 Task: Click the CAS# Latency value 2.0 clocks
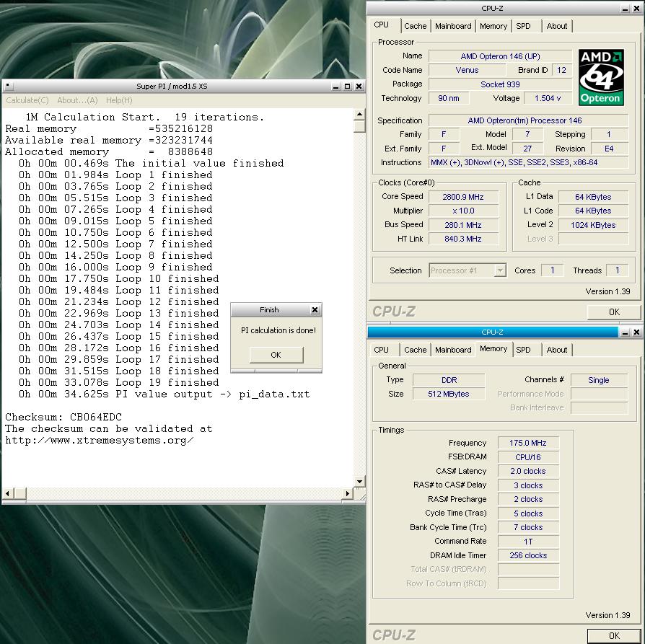click(x=528, y=471)
